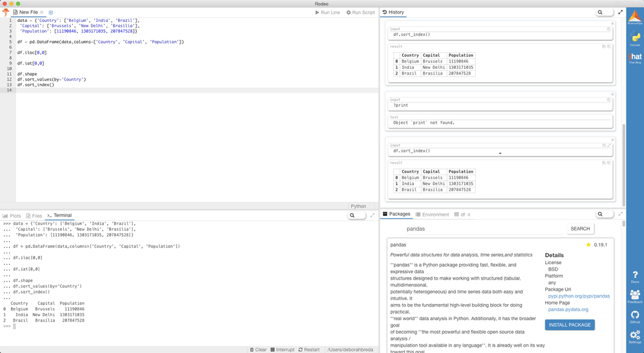
Task: Close the New File editor tab
Action: pyautogui.click(x=42, y=12)
